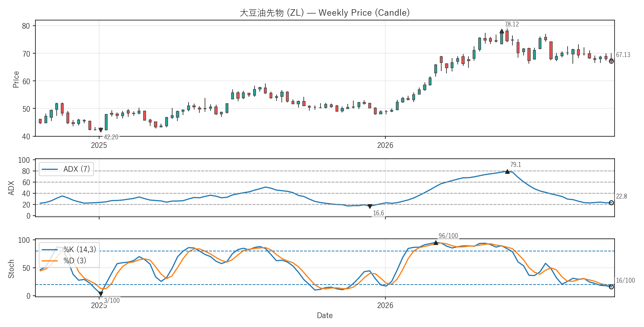The height and width of the screenshot is (327, 644).
Task: Select the 96/100 stochastic peak label
Action: click(448, 236)
